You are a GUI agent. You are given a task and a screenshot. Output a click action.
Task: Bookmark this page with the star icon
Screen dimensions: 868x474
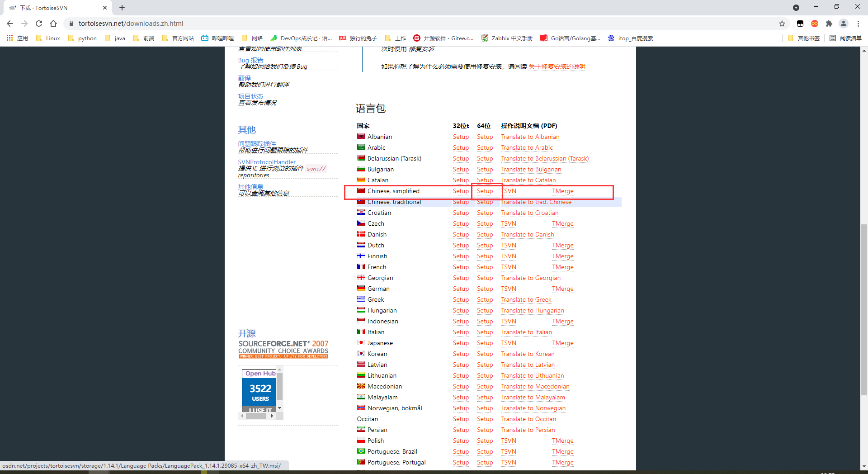[x=782, y=24]
